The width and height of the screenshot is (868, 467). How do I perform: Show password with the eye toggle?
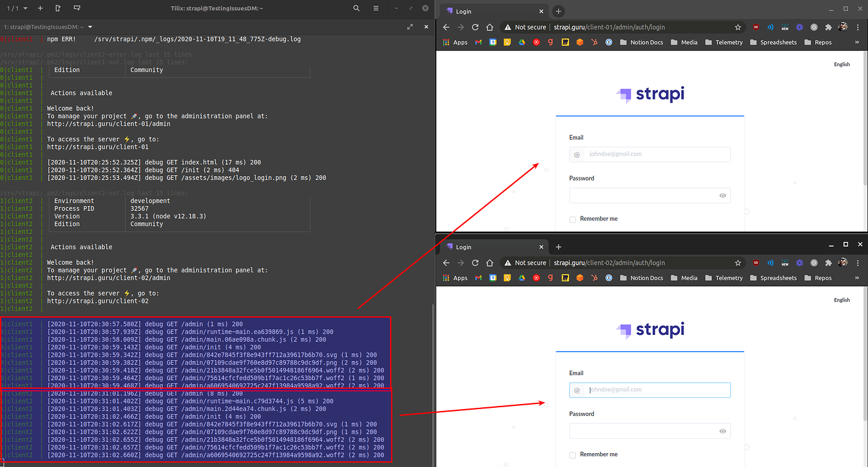723,195
